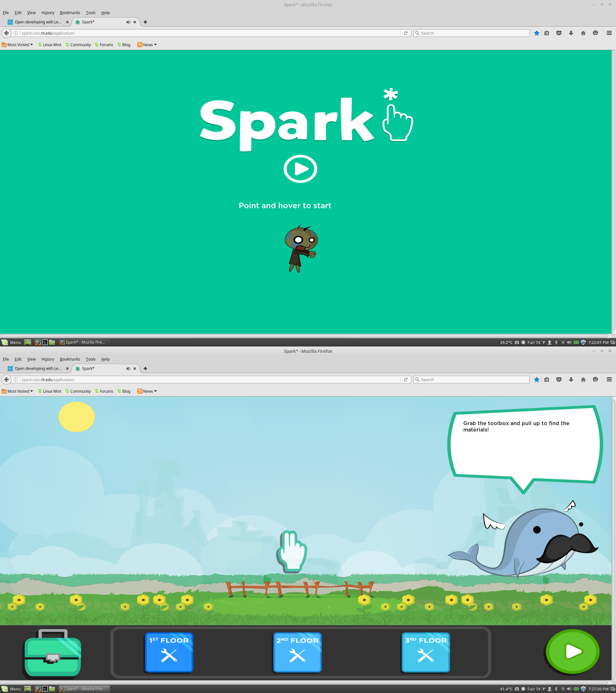This screenshot has height=693, width=616.
Task: Mute the Spark* tab in the title-page window
Action: [128, 22]
